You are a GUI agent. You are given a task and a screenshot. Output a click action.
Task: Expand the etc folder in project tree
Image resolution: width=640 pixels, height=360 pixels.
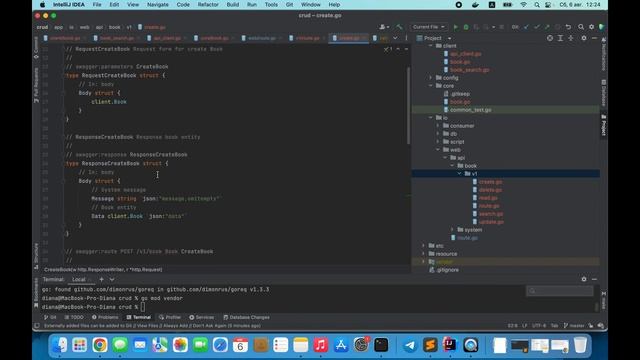423,246
